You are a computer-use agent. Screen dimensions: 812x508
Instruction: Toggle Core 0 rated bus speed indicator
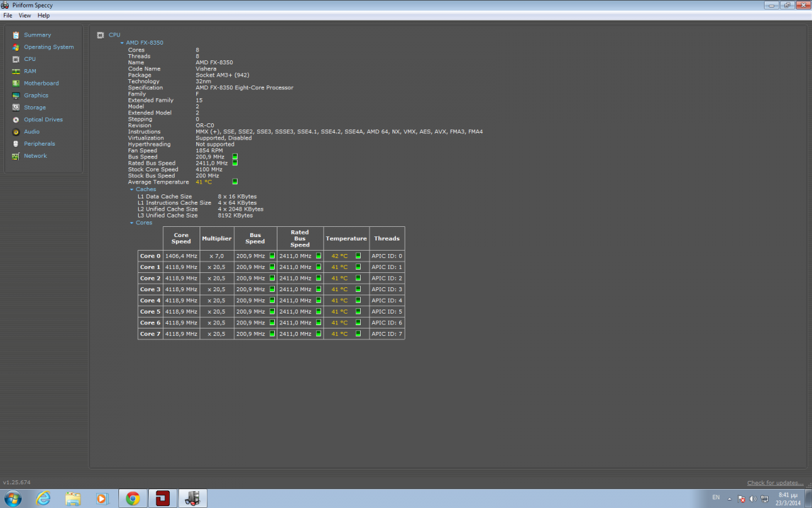(x=318, y=256)
